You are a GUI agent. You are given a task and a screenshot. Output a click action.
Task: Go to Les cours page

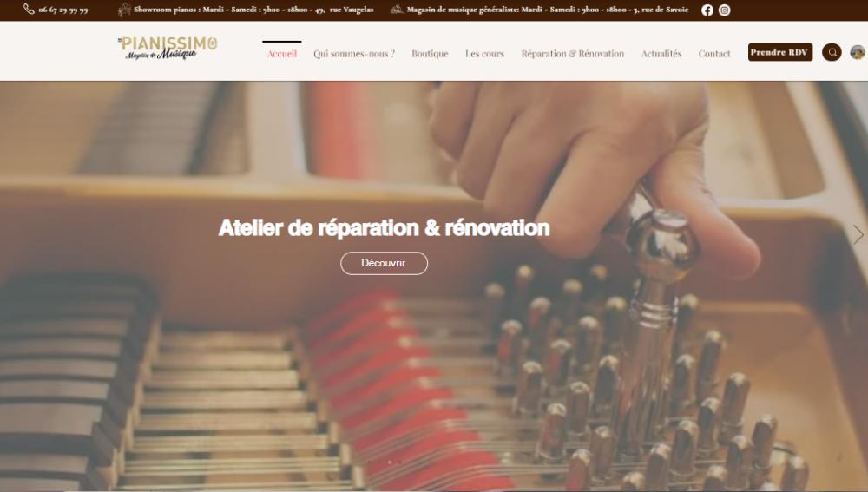[484, 54]
